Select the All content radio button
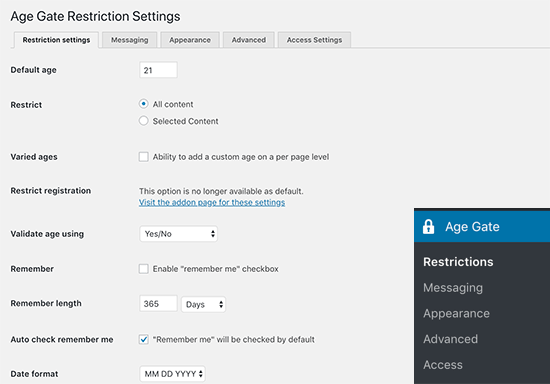 [143, 104]
